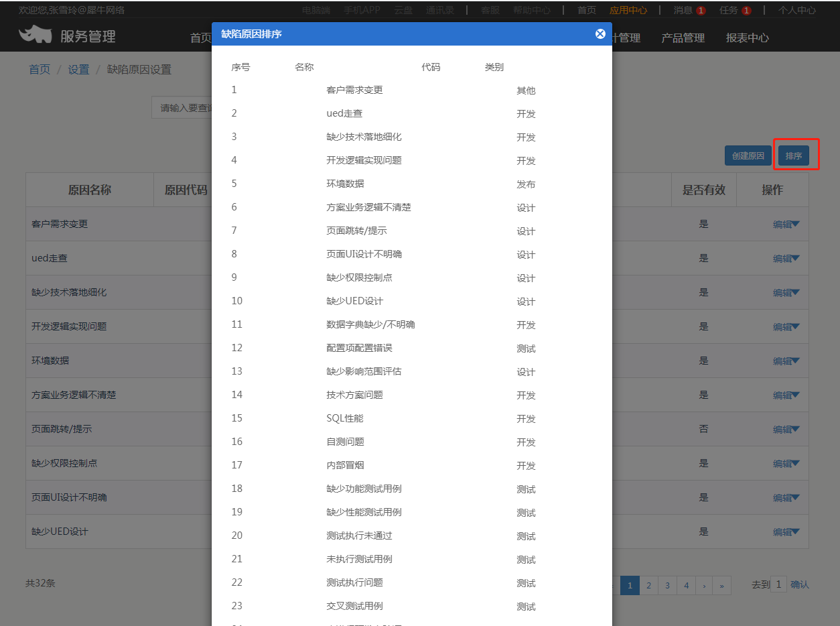Go to page 4 in pagination
The image size is (840, 626).
(686, 585)
